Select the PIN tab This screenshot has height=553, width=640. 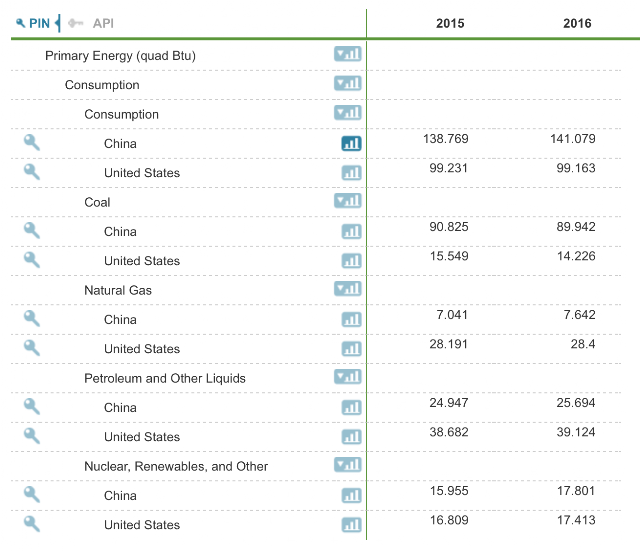pos(33,23)
